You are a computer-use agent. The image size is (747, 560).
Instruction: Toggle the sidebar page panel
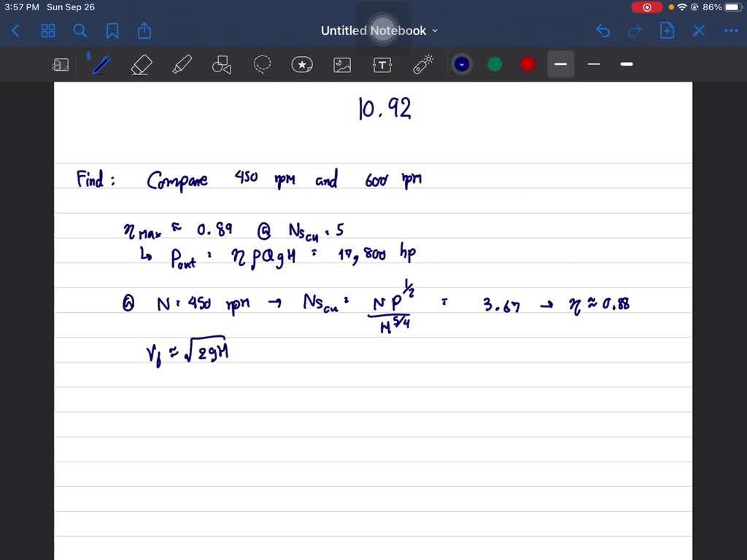[x=61, y=64]
